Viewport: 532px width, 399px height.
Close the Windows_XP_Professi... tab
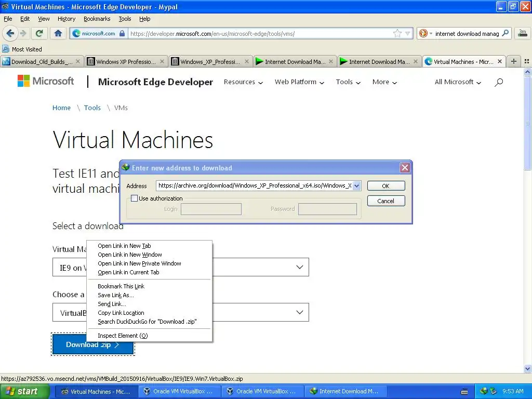(x=247, y=61)
